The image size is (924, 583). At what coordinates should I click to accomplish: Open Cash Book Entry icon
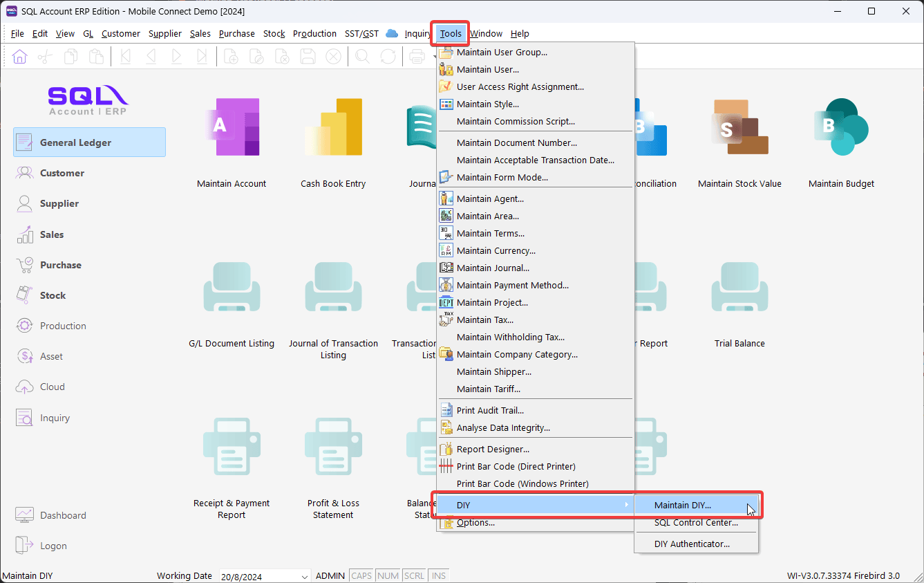point(333,129)
